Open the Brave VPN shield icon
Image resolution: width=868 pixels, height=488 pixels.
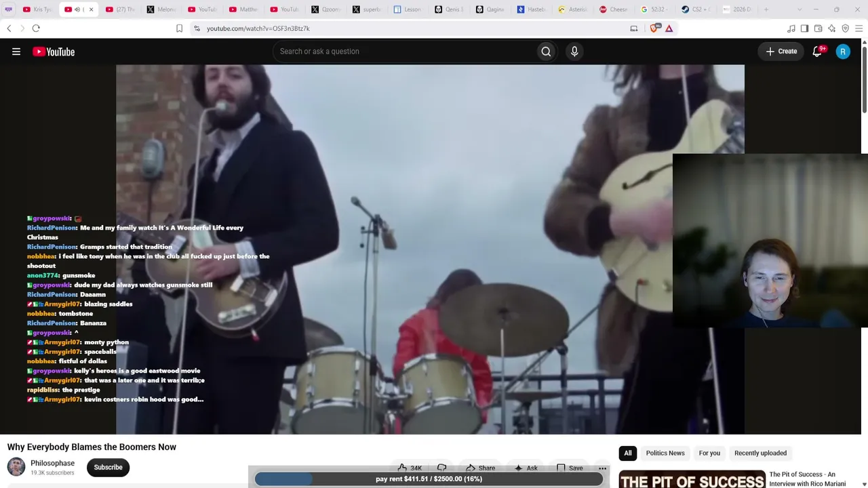[845, 28]
